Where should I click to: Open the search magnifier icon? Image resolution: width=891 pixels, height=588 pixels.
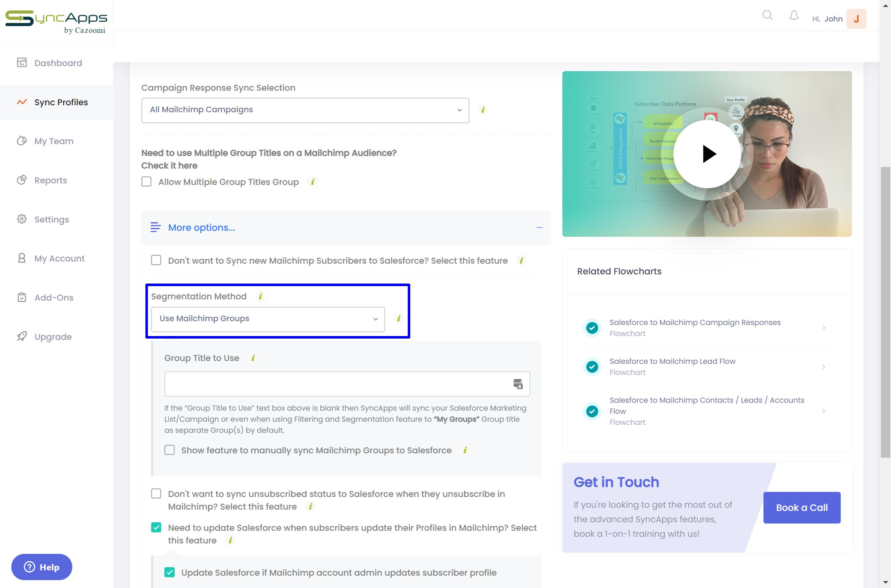(767, 15)
